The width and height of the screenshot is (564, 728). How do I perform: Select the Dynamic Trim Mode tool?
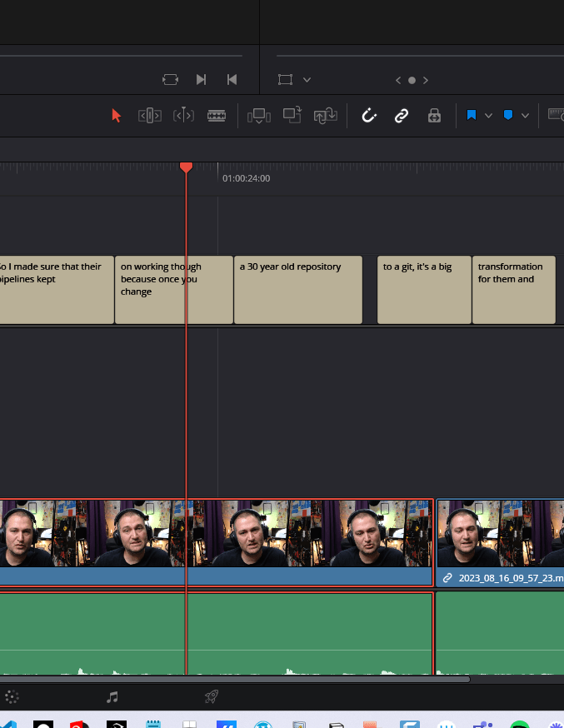(x=183, y=115)
